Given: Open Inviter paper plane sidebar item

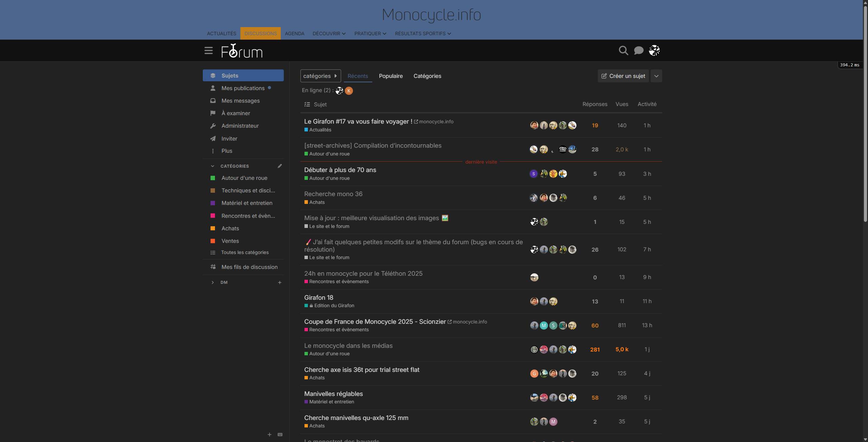Looking at the screenshot, I should 229,139.
